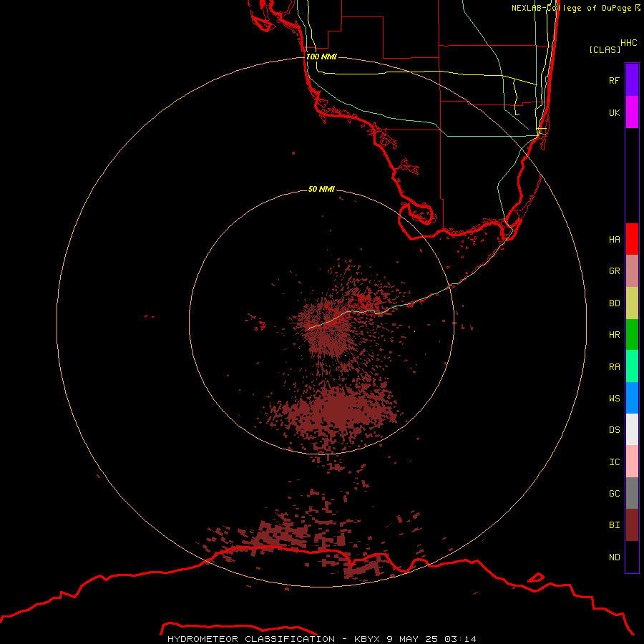The image size is (644, 644).
Task: Click the [CLAS] units label
Action: click(x=605, y=49)
